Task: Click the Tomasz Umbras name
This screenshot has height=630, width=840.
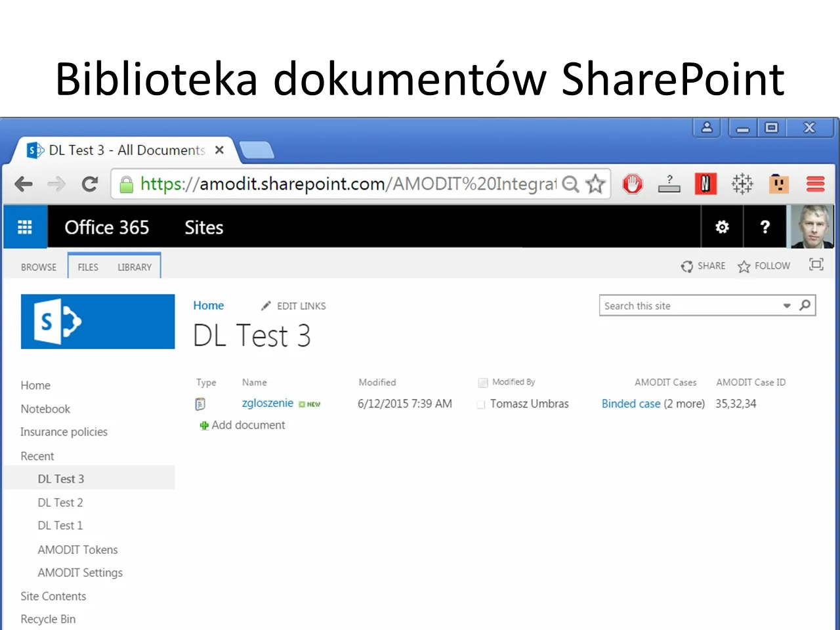Action: click(x=530, y=404)
